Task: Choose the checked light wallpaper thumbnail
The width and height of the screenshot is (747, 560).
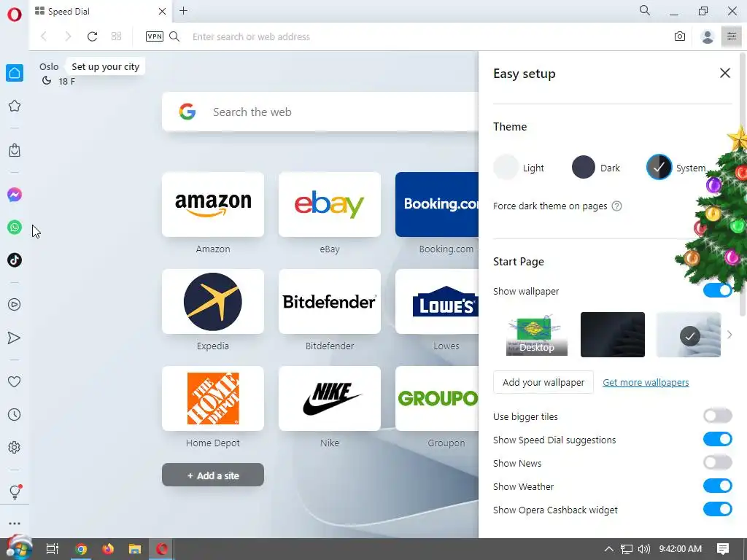Action: click(689, 334)
